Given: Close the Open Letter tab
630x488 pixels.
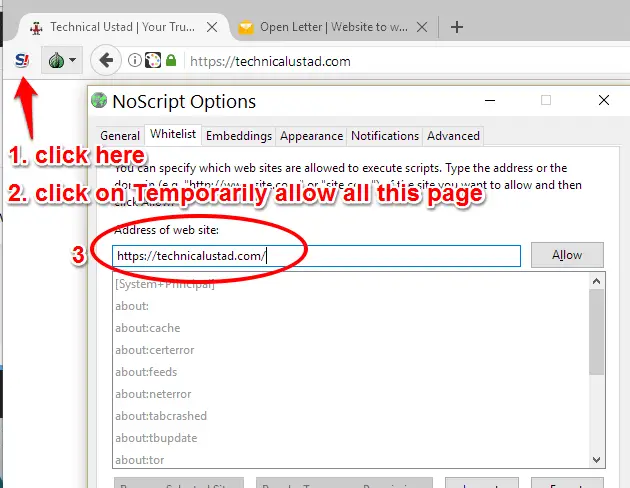Looking at the screenshot, I should pos(422,27).
